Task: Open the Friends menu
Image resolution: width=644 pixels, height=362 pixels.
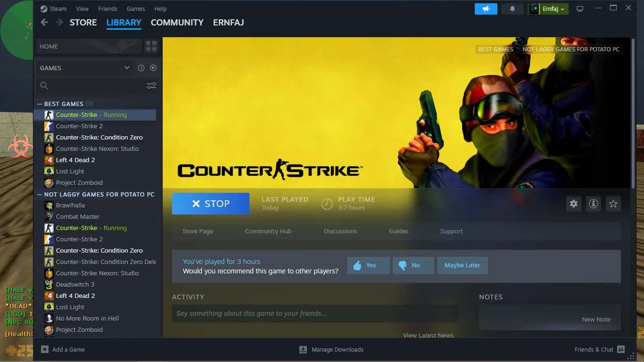Action: coord(107,8)
